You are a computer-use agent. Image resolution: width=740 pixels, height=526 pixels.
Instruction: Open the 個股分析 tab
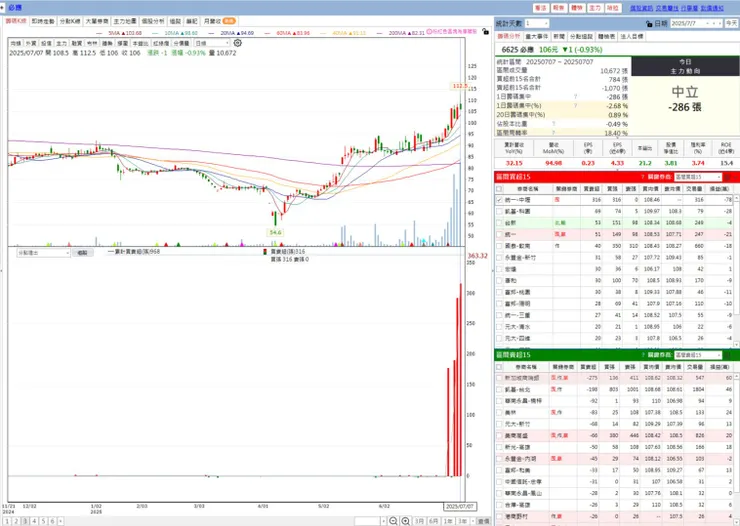coord(152,21)
